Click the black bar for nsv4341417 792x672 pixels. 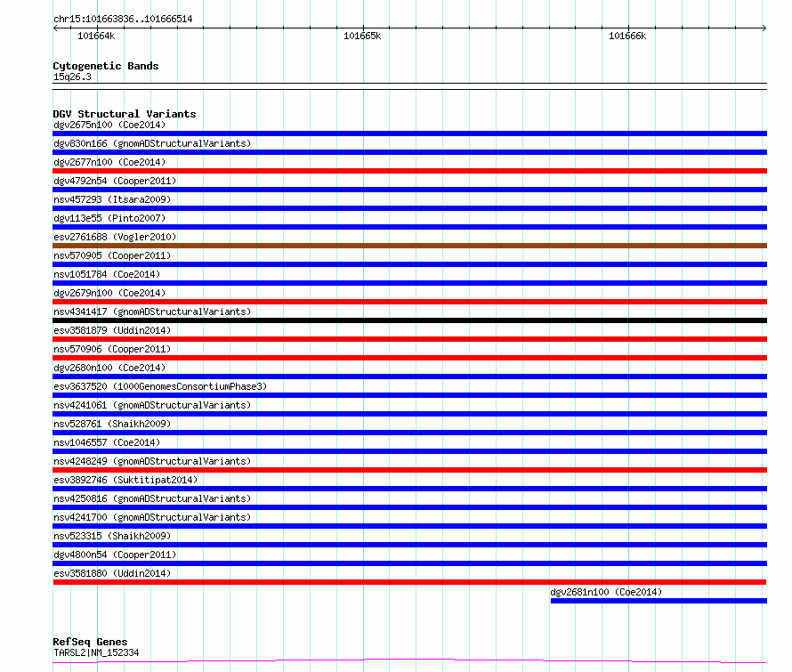(409, 320)
